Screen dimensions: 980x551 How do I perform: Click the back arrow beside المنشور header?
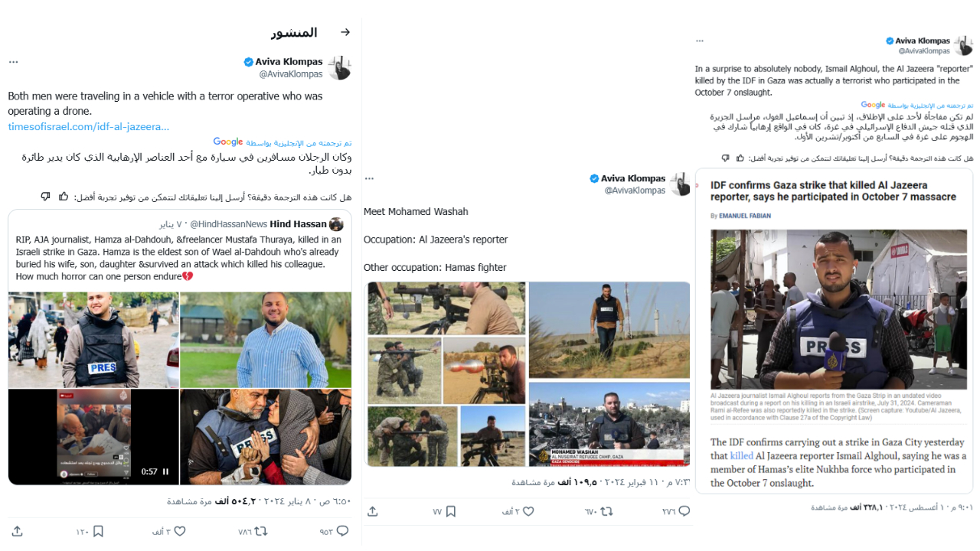pos(345,32)
